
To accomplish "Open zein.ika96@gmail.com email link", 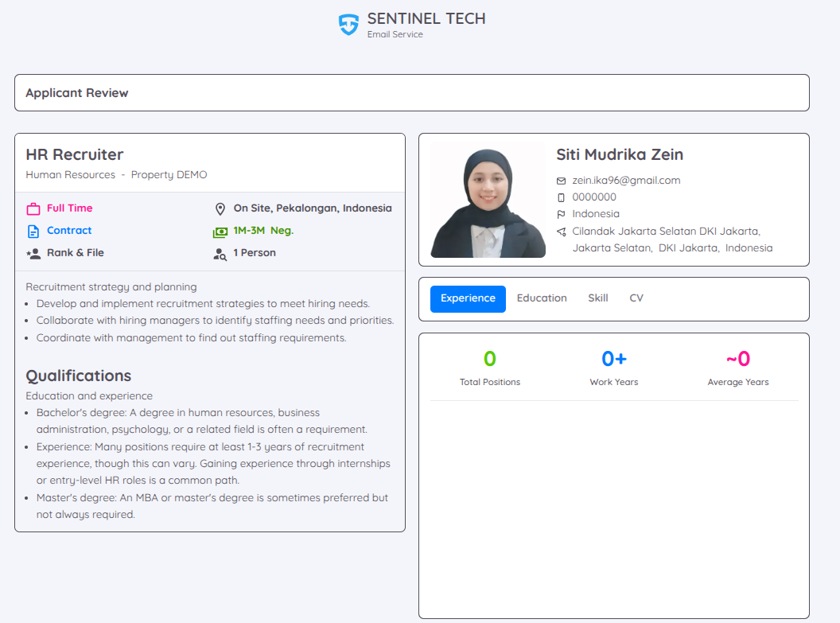I will (x=626, y=180).
